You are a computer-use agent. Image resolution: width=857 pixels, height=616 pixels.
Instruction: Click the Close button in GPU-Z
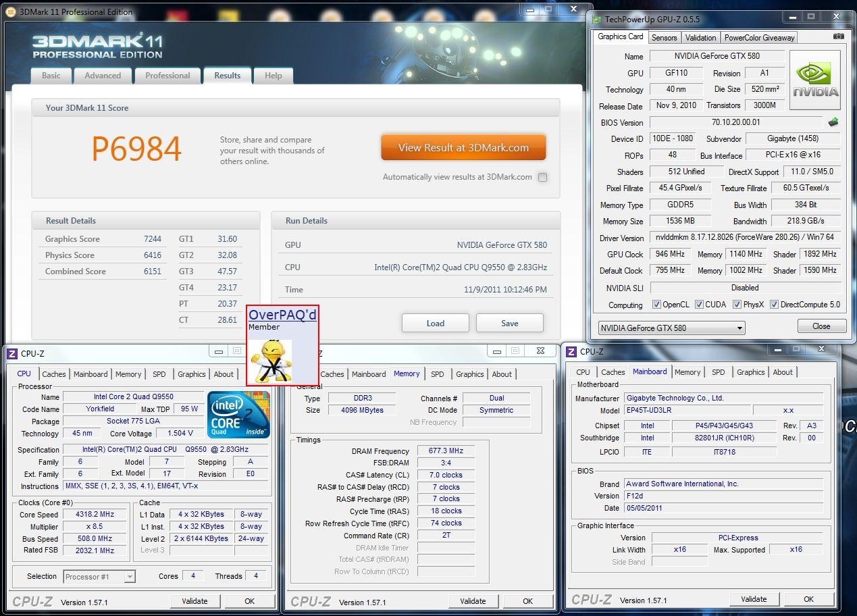(821, 326)
